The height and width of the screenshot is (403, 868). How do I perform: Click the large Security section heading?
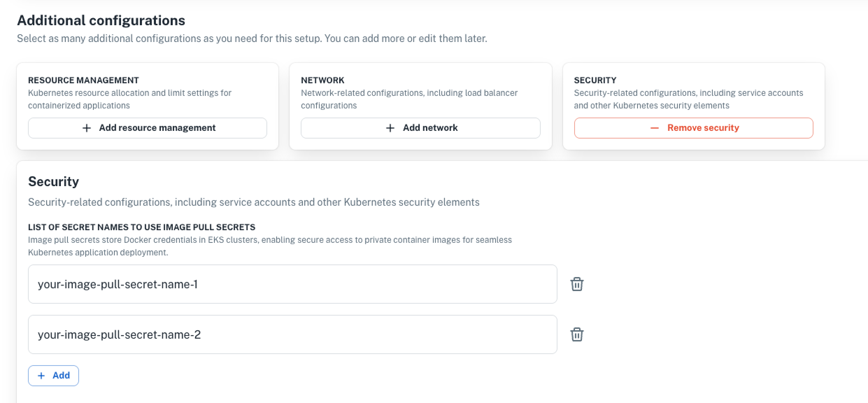53,181
